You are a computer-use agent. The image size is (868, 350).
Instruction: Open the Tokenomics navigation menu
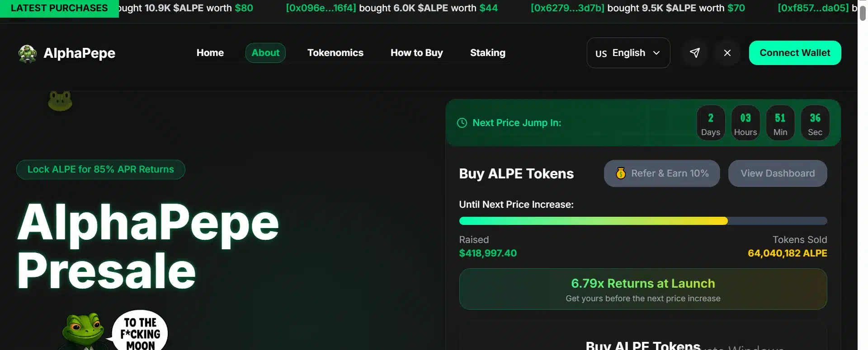pyautogui.click(x=335, y=53)
